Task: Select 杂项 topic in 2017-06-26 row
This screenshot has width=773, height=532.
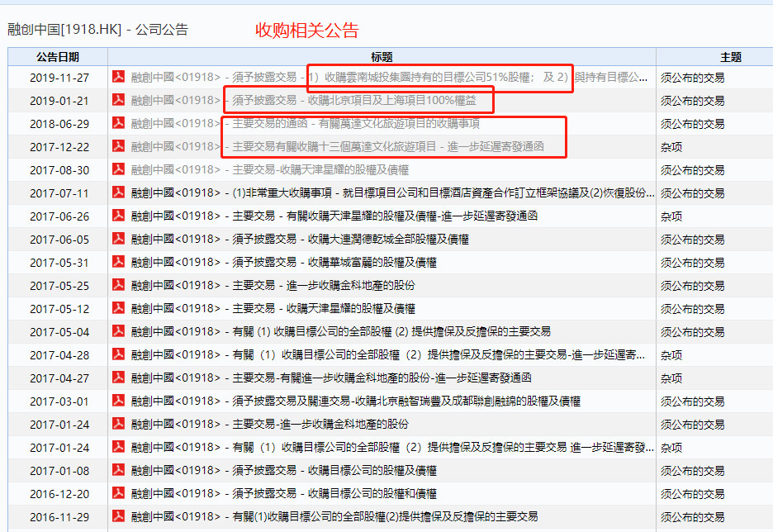Action: point(671,216)
